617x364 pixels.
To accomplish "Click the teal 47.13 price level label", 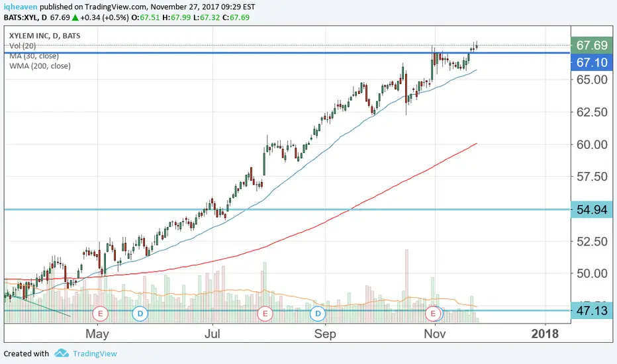I will coord(592,310).
